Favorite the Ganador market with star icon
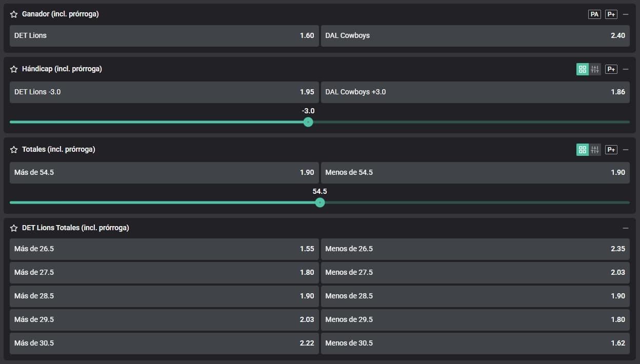The width and height of the screenshot is (640, 364). click(x=14, y=14)
